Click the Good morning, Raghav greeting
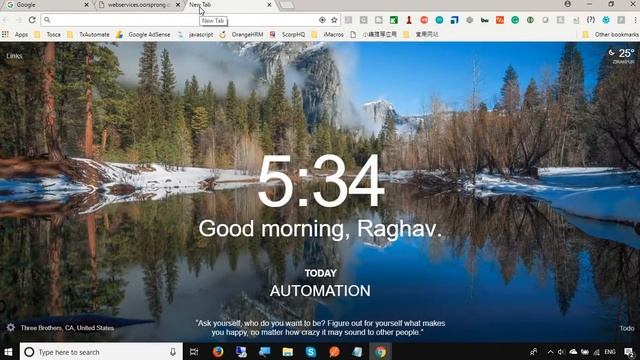This screenshot has width=640, height=360. (320, 229)
